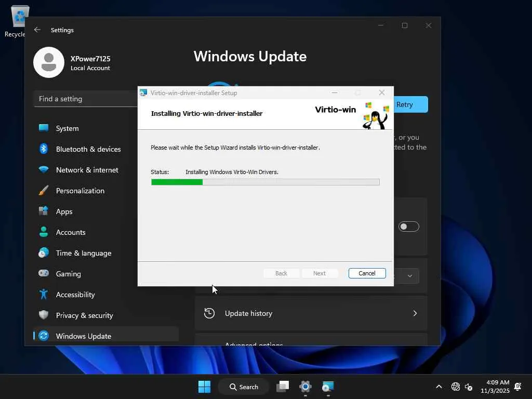This screenshot has height=399, width=532.
Task: Open the Windows Start menu
Action: [x=204, y=387]
